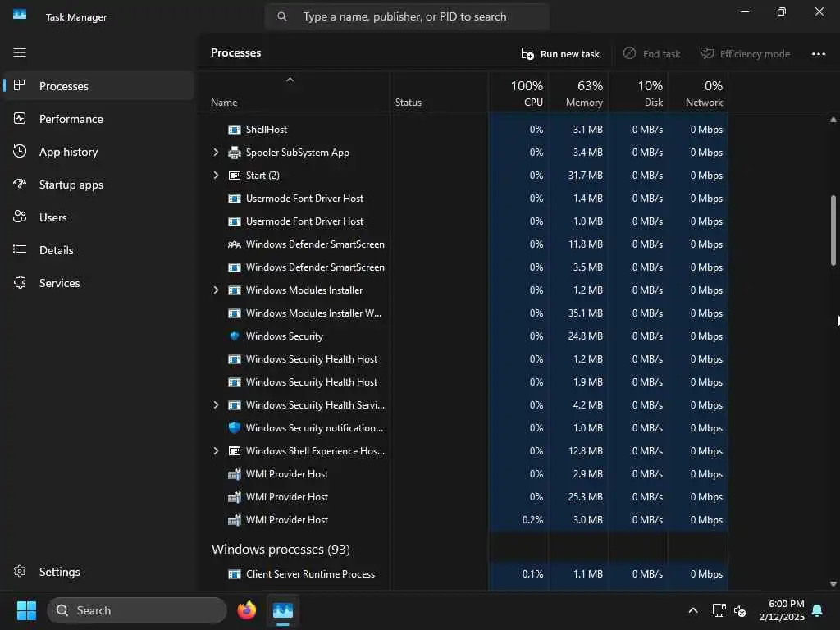The width and height of the screenshot is (840, 630).
Task: Click the Services puzzle icon
Action: 20,282
